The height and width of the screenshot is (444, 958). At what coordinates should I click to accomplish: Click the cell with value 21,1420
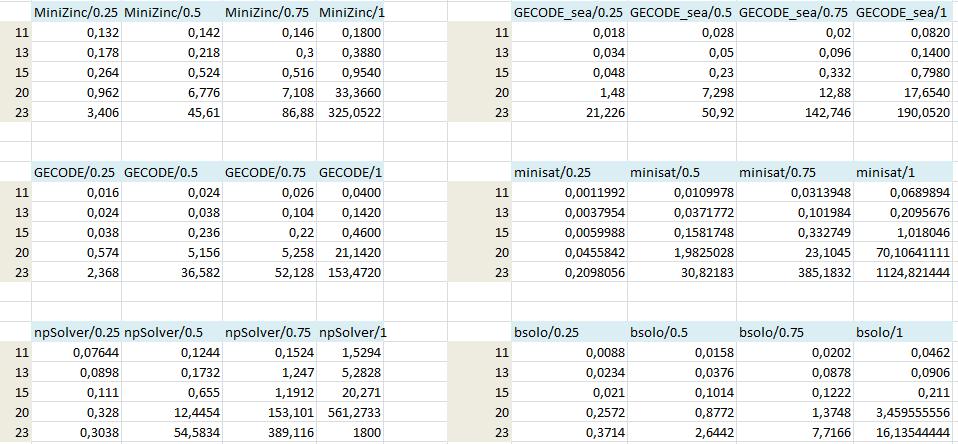[350, 253]
